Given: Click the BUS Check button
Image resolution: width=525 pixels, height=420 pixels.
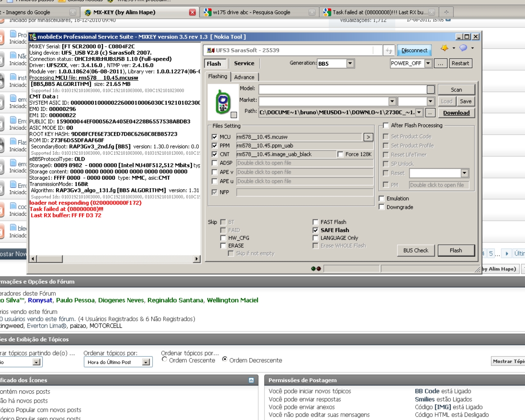Looking at the screenshot, I should pos(415,250).
